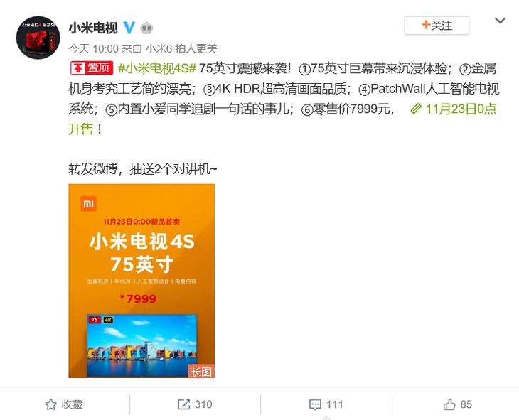The image size is (519, 420).
Task: Favorite the post with star icon
Action: 50,404
